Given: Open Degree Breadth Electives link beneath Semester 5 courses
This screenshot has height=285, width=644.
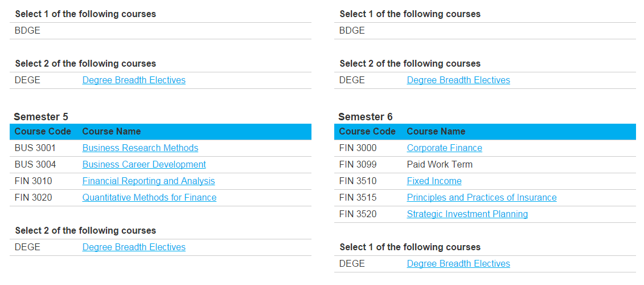Looking at the screenshot, I should pyautogui.click(x=134, y=247).
